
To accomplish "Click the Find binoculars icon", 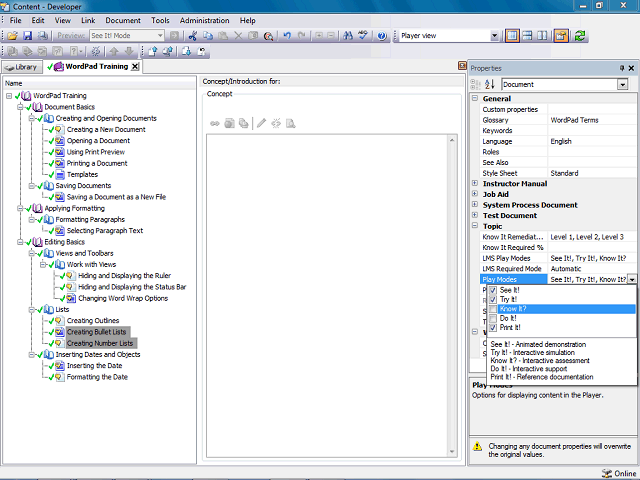I will tap(348, 36).
